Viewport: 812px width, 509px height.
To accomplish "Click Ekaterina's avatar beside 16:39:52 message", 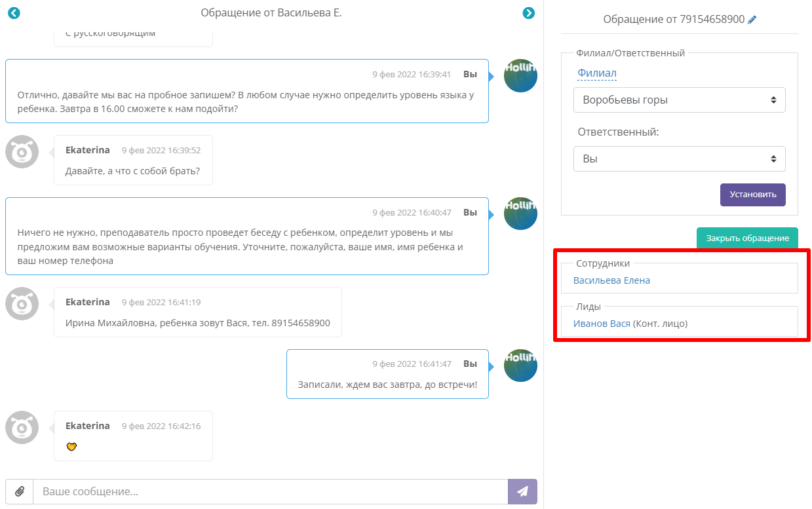I will click(x=22, y=152).
